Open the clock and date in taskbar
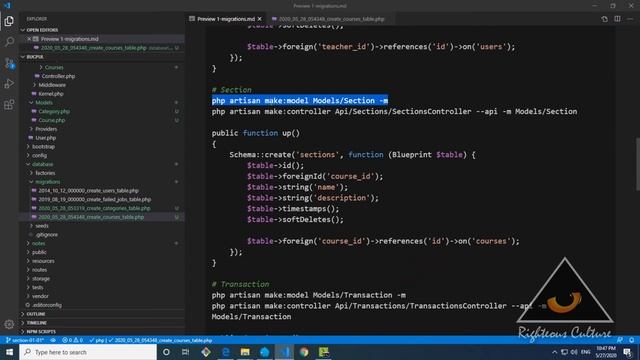This screenshot has height=360, width=640. (x=606, y=352)
